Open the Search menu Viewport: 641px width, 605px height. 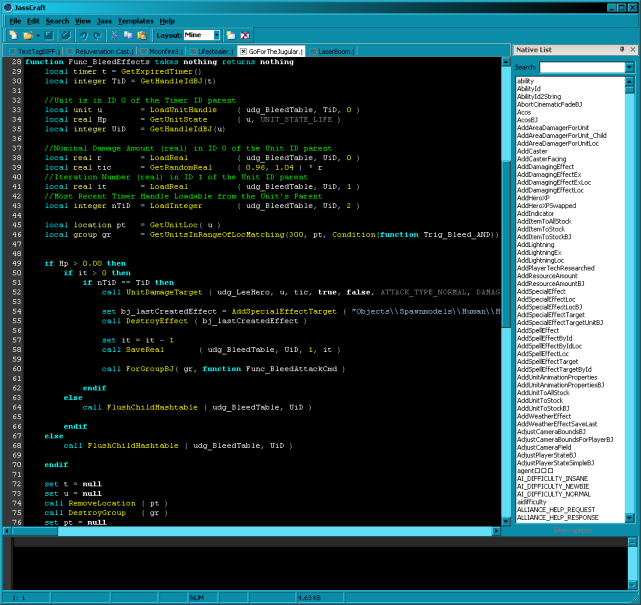(x=57, y=21)
